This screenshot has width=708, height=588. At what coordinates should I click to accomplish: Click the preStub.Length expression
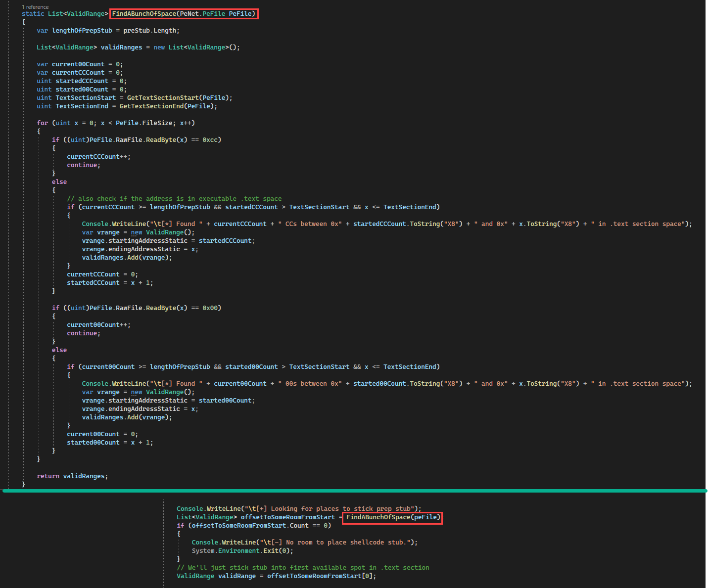(x=150, y=31)
